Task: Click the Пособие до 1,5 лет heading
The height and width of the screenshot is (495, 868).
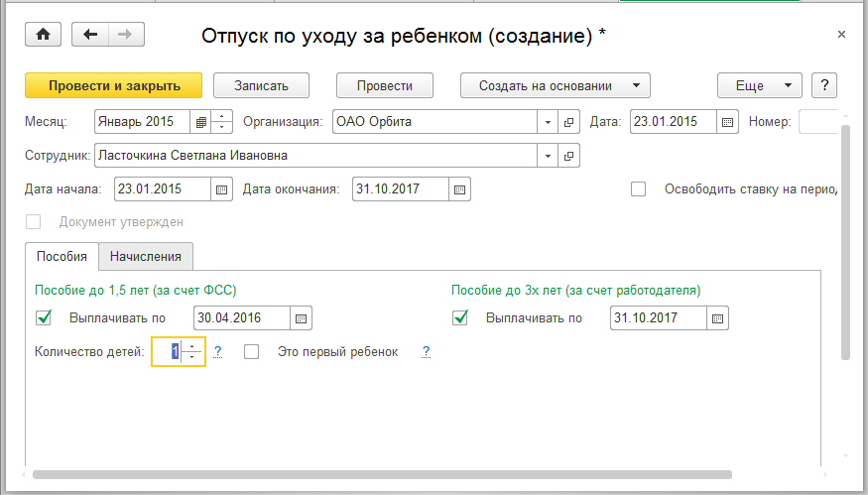Action: coord(136,290)
